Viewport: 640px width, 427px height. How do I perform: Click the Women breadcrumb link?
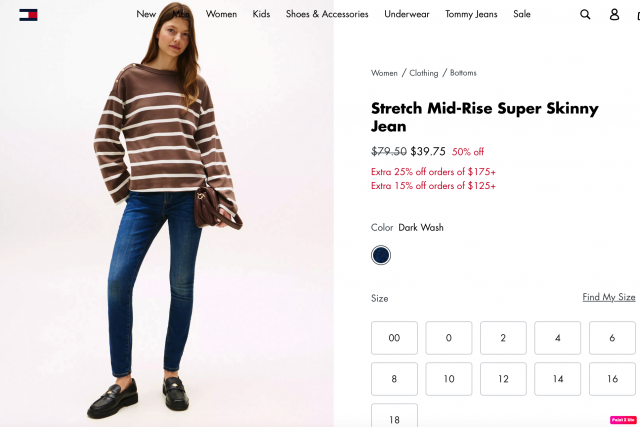point(384,73)
